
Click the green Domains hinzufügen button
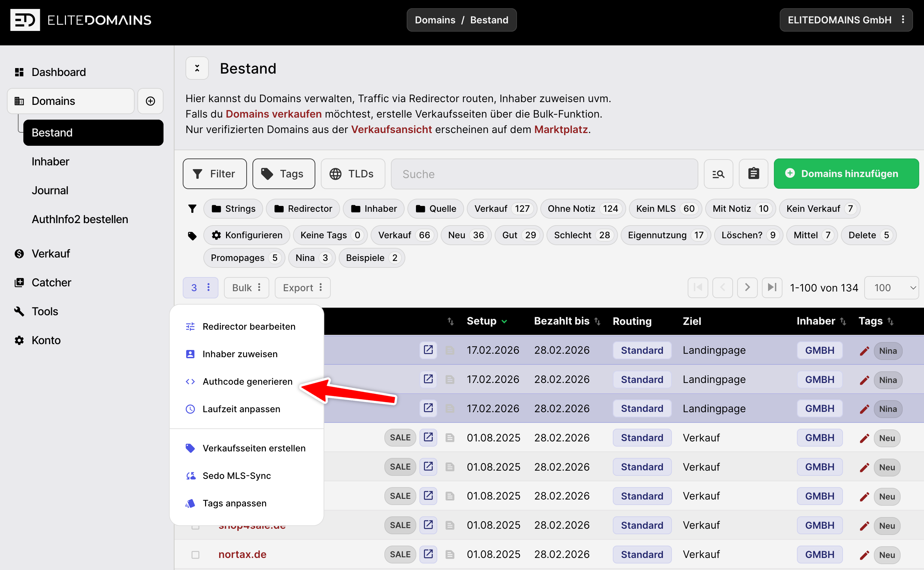(x=846, y=174)
